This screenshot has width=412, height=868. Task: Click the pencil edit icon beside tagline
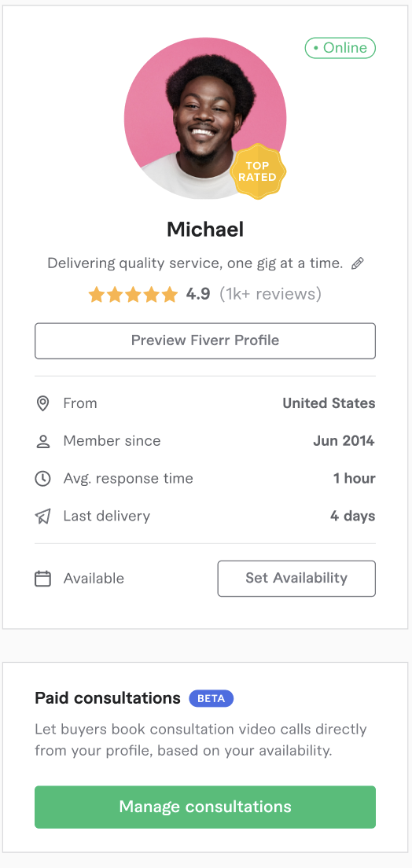tap(358, 263)
